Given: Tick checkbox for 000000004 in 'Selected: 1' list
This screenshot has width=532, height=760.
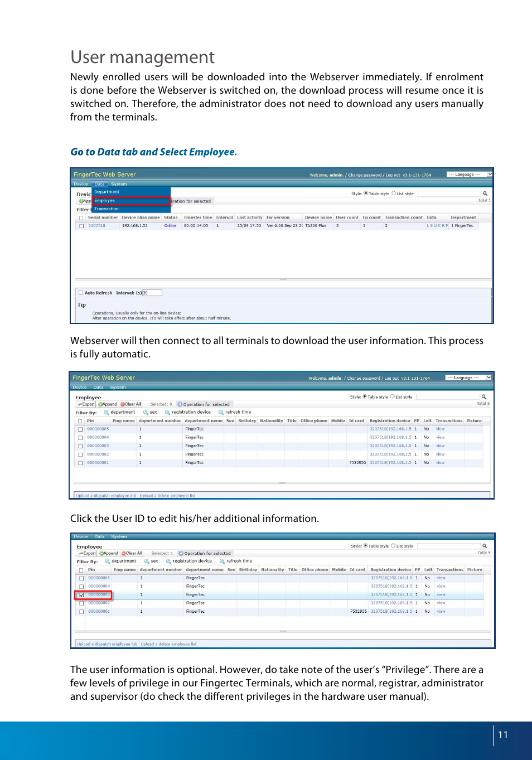Looking at the screenshot, I should (81, 587).
